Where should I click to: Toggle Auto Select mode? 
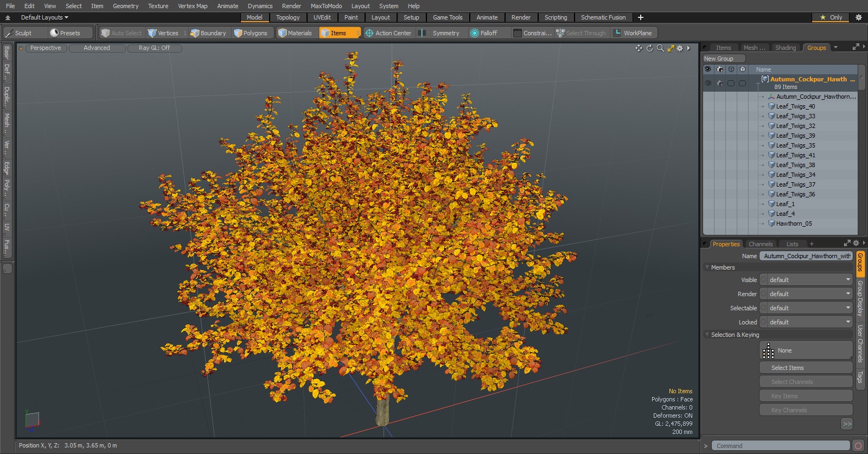coord(122,33)
